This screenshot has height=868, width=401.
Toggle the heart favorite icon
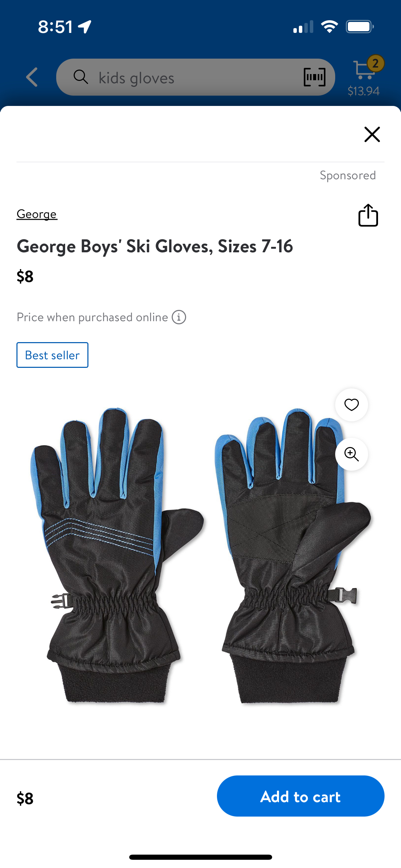pyautogui.click(x=351, y=405)
